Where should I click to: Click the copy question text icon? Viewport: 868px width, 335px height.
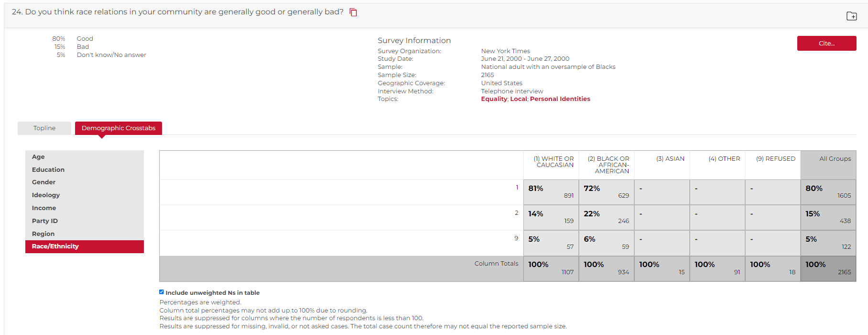point(353,12)
